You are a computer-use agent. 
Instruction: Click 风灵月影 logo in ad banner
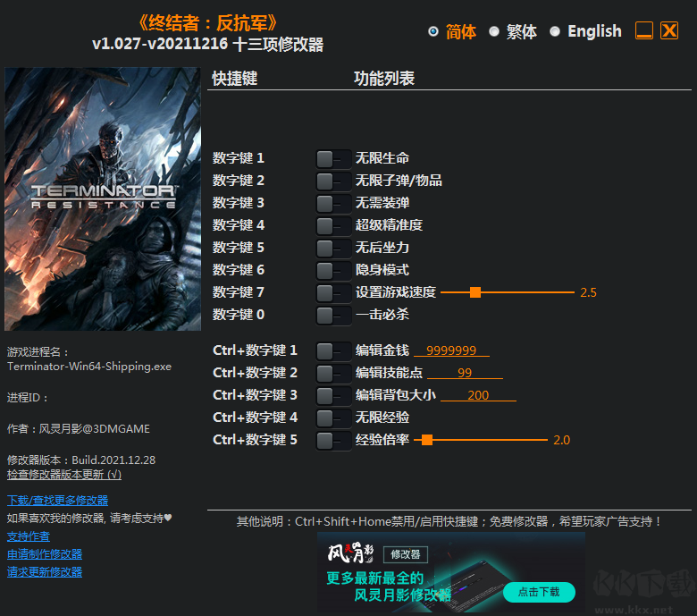coord(350,553)
